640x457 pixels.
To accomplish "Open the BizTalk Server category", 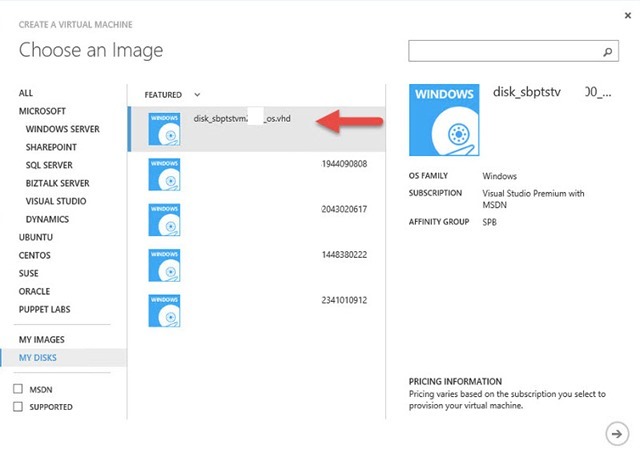I will 58,183.
